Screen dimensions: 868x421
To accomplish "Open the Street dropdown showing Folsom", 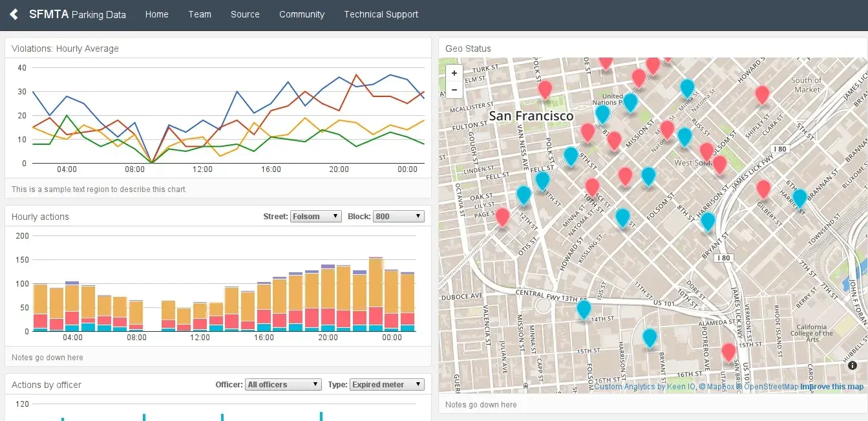I will (316, 217).
